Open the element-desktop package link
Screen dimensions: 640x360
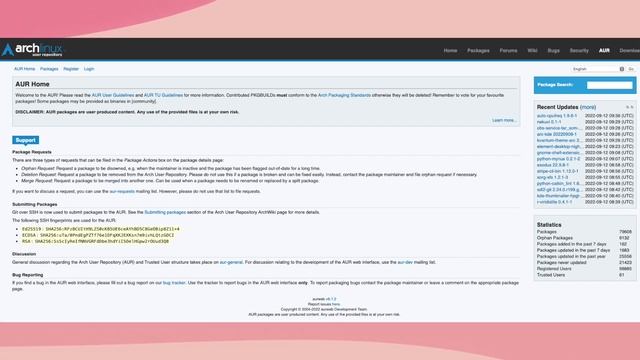click(x=559, y=147)
